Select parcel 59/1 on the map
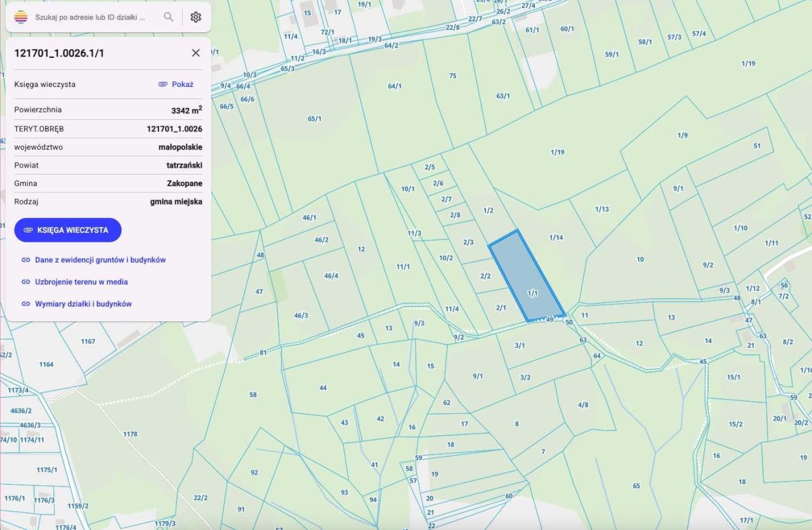This screenshot has width=812, height=530. (x=612, y=55)
